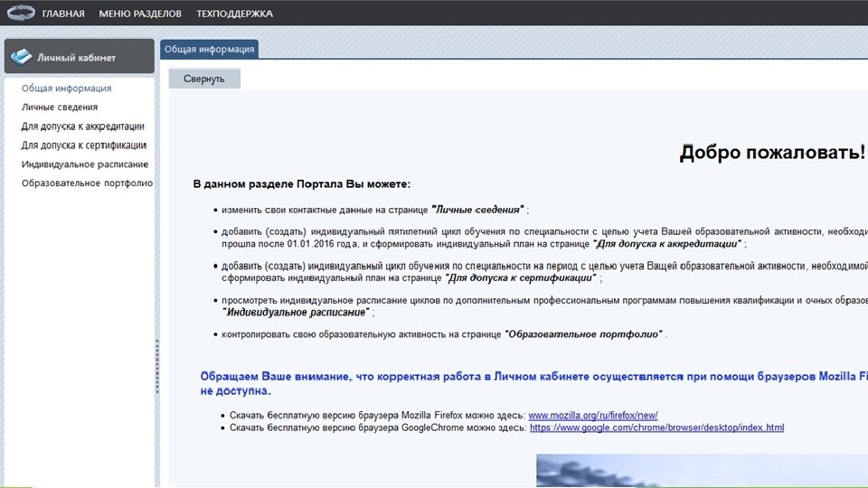Open Индивидуальное расписание in the sidebar
This screenshot has width=868, height=488.
(x=85, y=164)
